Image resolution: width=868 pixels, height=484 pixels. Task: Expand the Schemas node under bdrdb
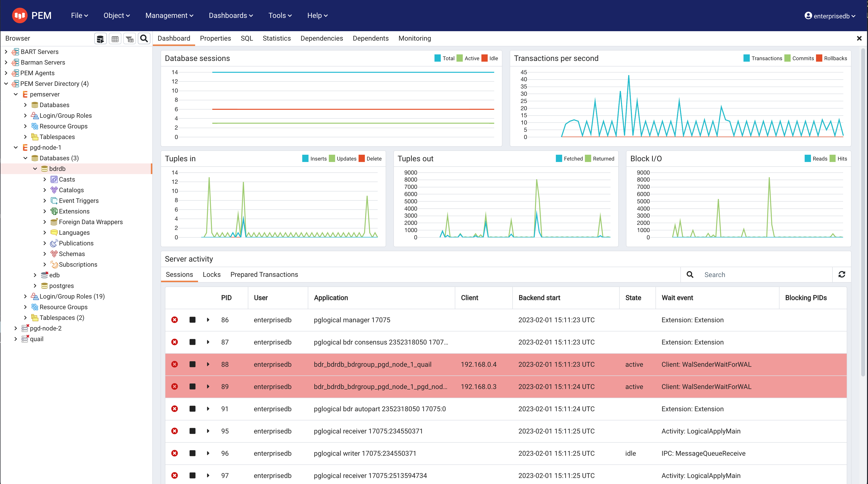coord(45,253)
